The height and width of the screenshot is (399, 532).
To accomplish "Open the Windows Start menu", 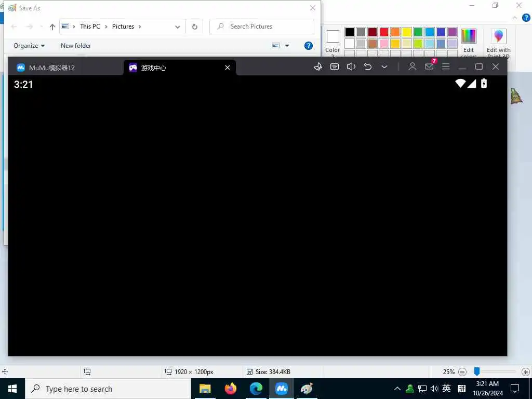I will [12, 389].
